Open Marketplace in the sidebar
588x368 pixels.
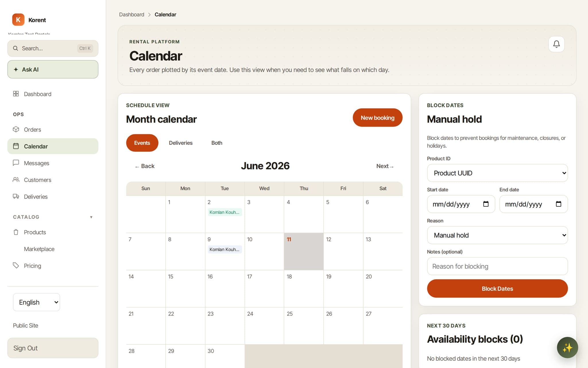[x=53, y=249]
